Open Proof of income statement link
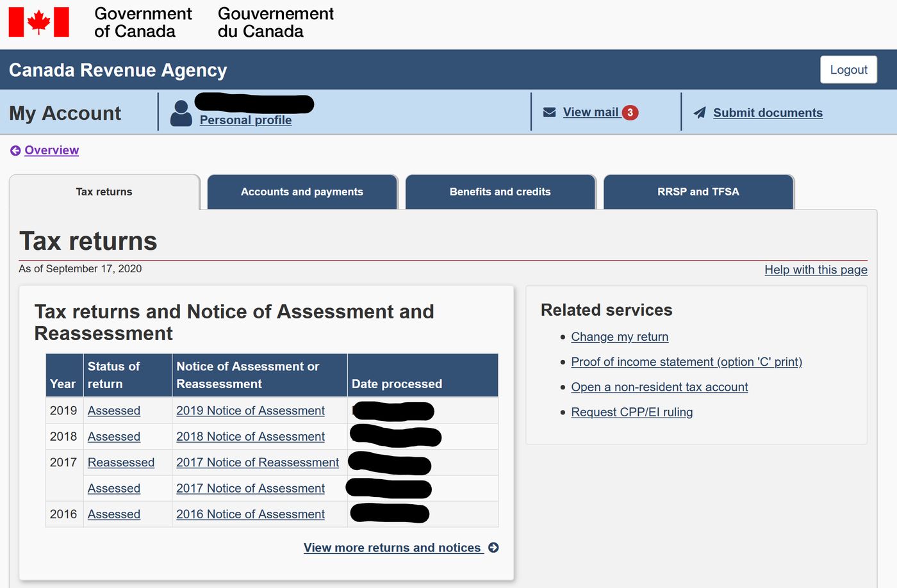 pyautogui.click(x=686, y=362)
